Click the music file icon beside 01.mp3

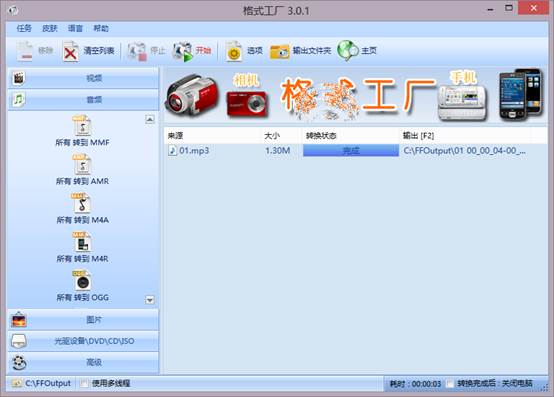coord(172,151)
